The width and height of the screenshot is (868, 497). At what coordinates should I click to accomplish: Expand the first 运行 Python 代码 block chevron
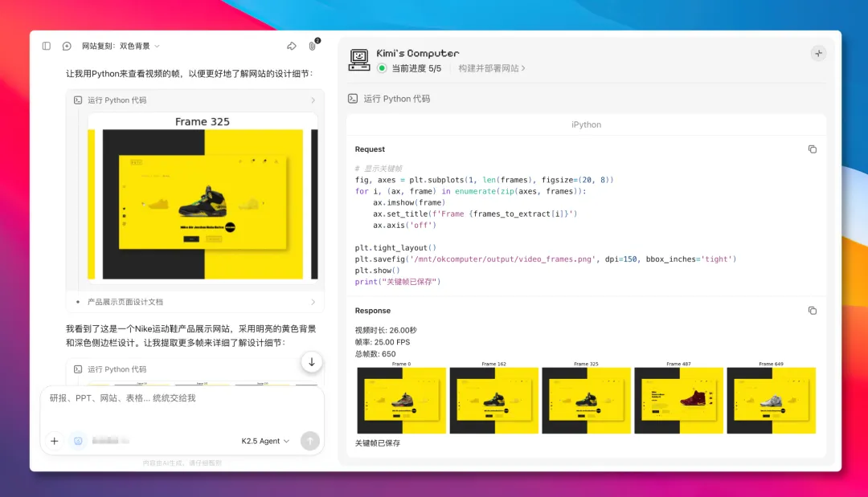[x=313, y=100]
